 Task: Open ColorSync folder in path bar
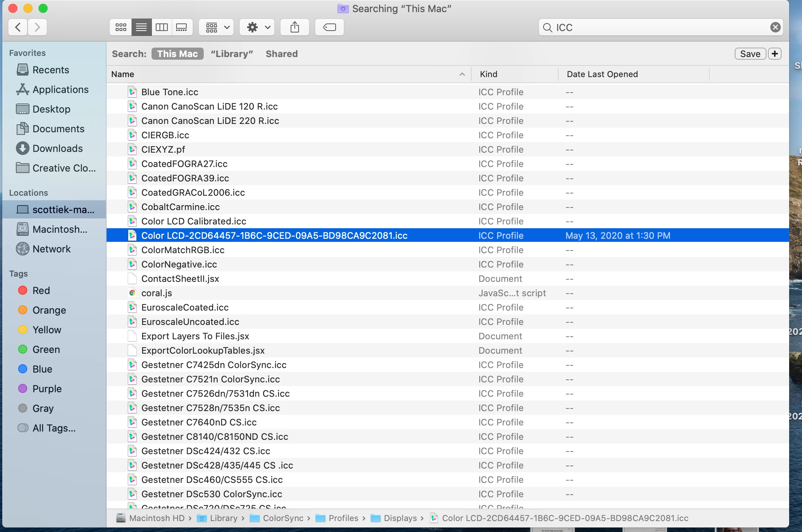click(x=283, y=518)
